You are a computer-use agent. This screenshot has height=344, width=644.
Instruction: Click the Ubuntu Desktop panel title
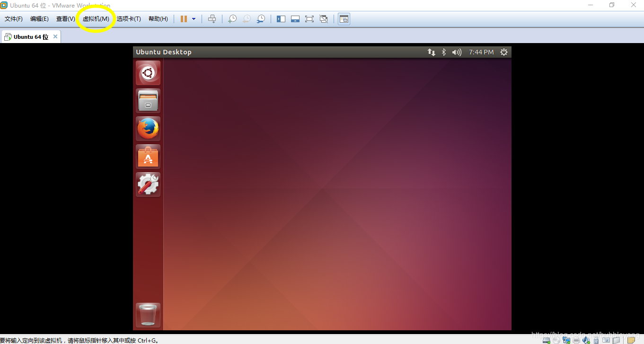coord(164,52)
